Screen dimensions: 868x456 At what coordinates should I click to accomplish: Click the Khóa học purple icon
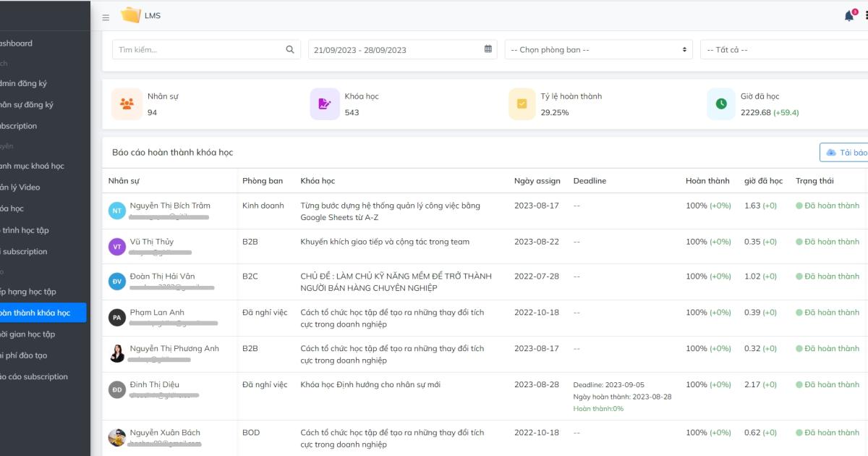click(324, 104)
